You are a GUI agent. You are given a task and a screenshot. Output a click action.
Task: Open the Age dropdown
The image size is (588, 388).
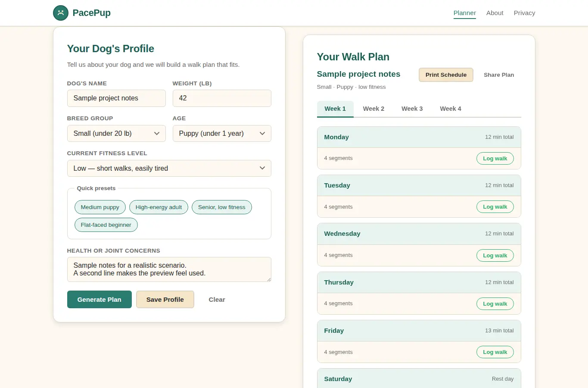pos(222,134)
